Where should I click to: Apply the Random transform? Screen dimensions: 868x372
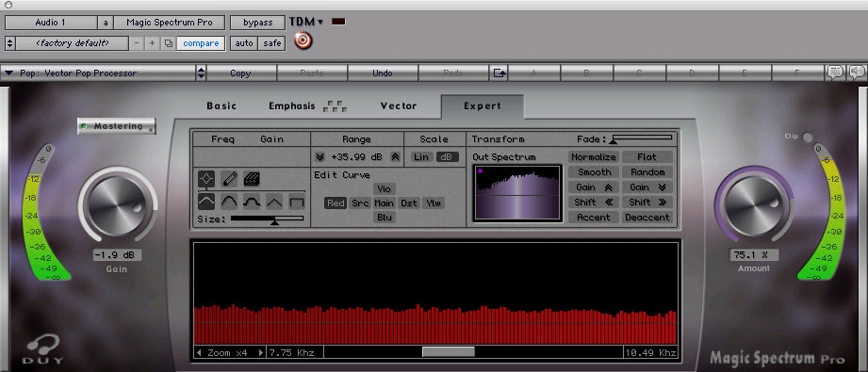647,172
